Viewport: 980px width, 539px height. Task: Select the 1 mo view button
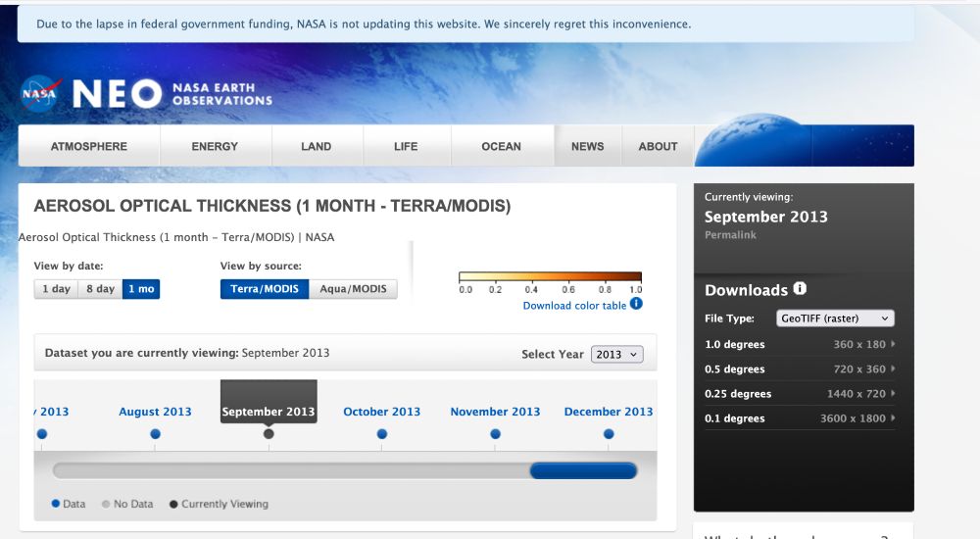pos(141,289)
